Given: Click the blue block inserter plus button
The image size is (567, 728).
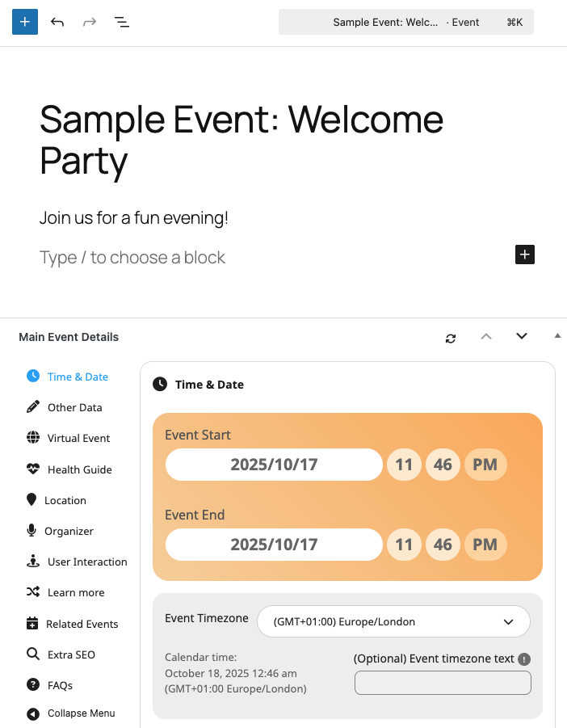Looking at the screenshot, I should (x=25, y=22).
